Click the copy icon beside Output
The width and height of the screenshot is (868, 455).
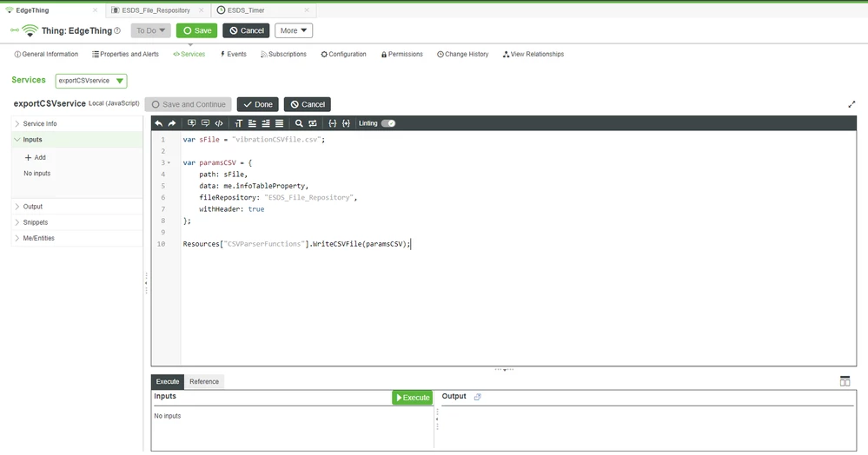tap(477, 397)
